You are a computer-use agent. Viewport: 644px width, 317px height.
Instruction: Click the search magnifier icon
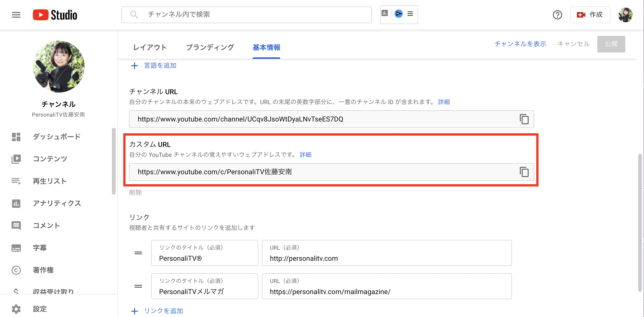(134, 15)
